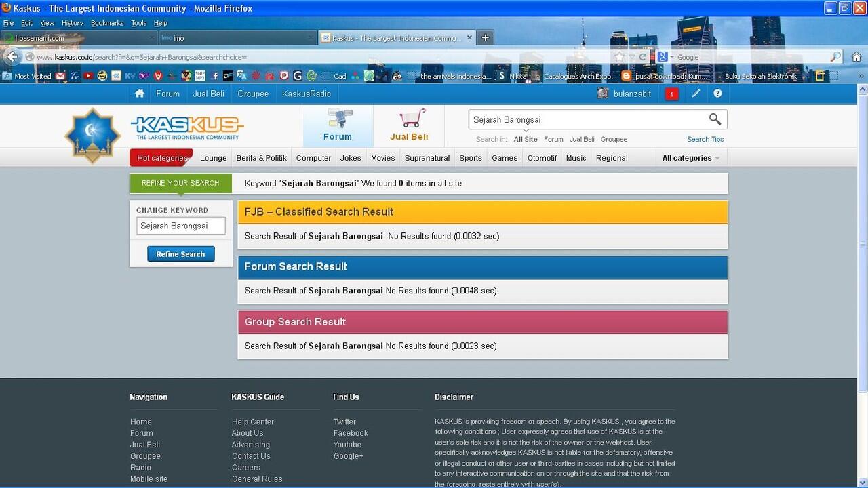Open the Bookmarks menu
868x488 pixels.
coord(107,23)
